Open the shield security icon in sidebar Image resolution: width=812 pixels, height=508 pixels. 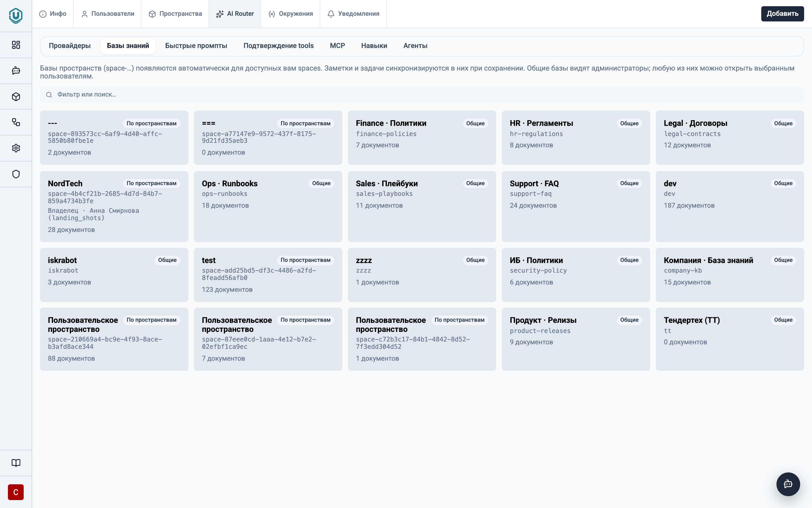pos(16,174)
